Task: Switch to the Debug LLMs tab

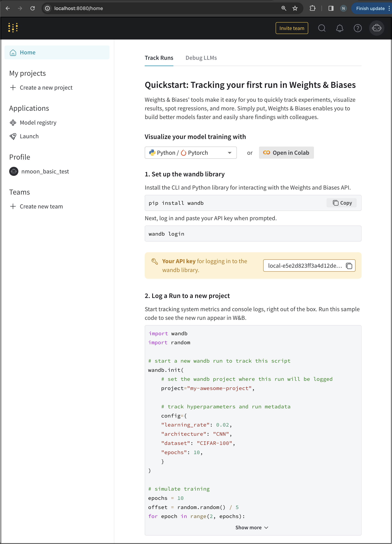Action: pyautogui.click(x=201, y=58)
